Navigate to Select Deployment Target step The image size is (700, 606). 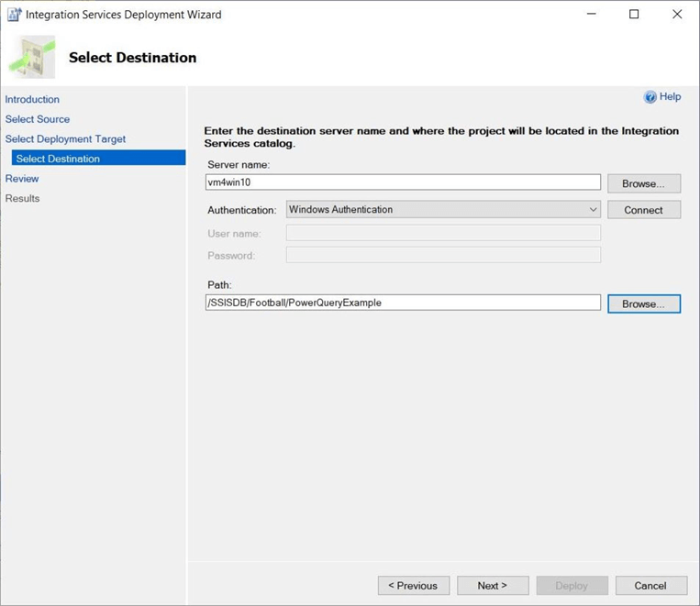[x=65, y=139]
